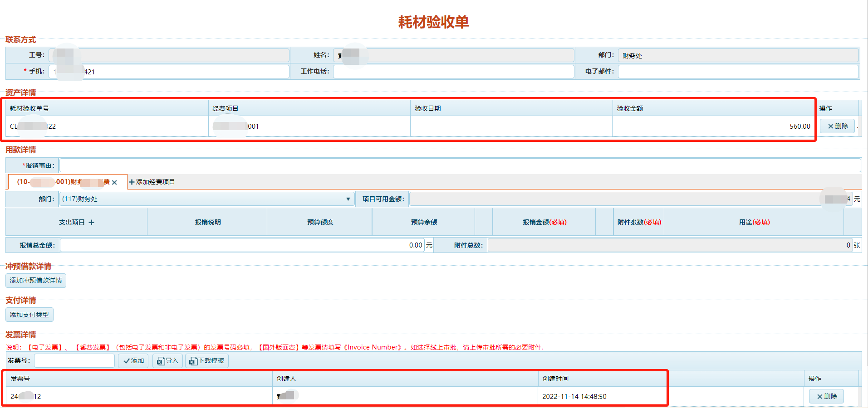Click the plus icon beside 支出项目
Screen dimensions: 868x408
[91, 222]
